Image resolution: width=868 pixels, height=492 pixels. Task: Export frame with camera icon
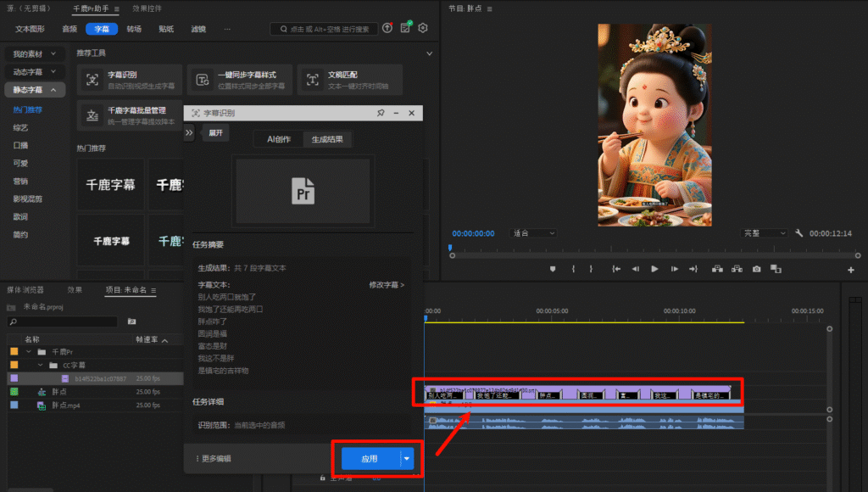click(756, 269)
